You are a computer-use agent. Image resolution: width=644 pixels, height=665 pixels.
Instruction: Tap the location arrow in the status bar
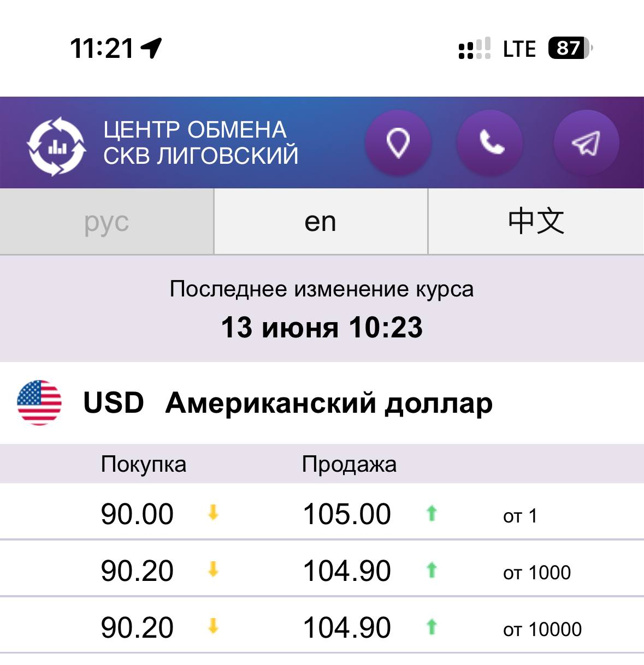(x=151, y=48)
